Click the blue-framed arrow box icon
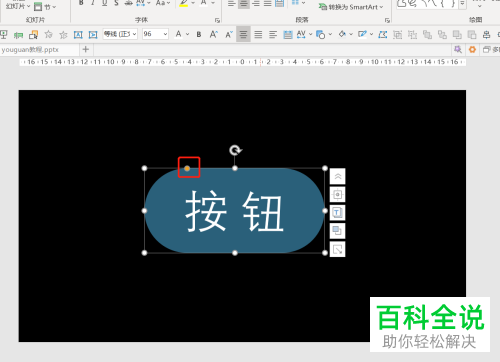The image size is (500, 362). coord(93,34)
